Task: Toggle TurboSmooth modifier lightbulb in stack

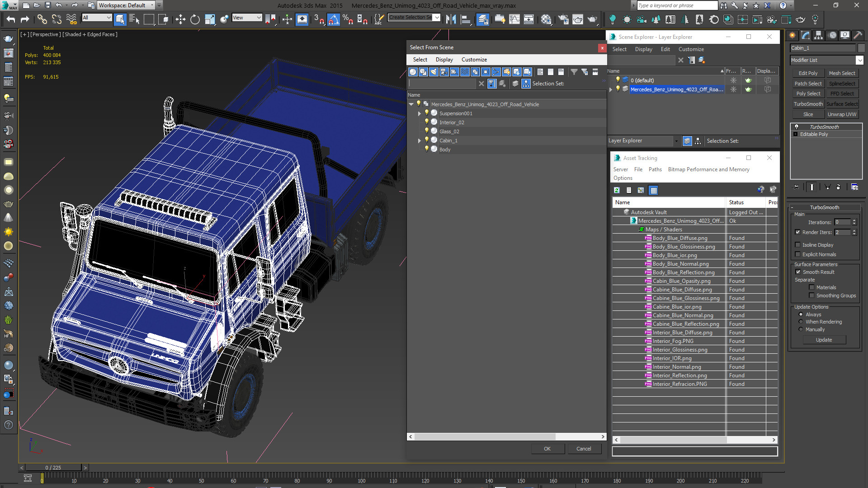Action: pyautogui.click(x=796, y=127)
